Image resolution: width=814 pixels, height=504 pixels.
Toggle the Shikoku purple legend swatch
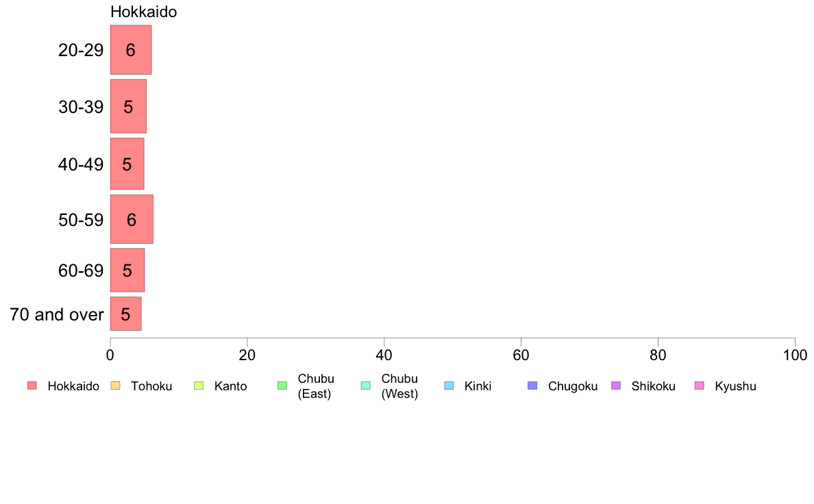pyautogui.click(x=616, y=386)
